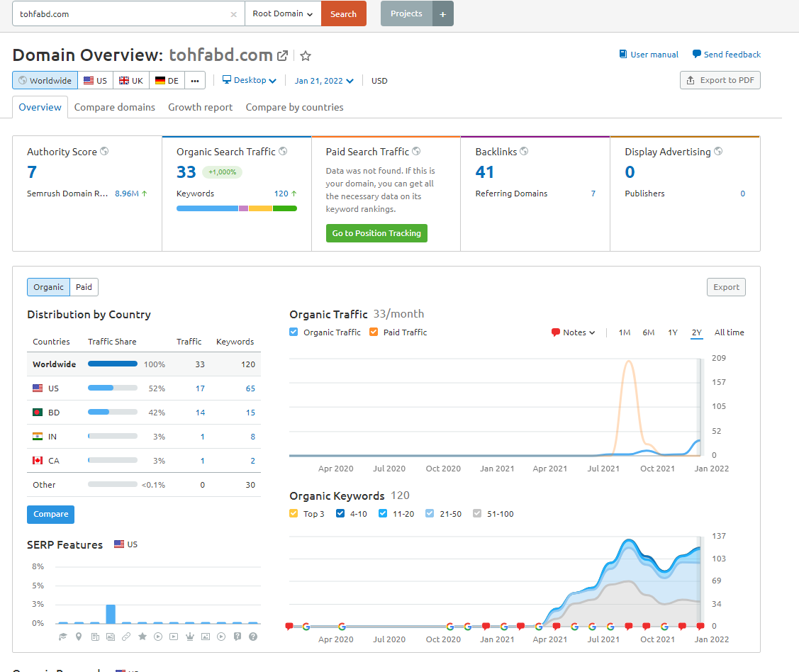
Task: Click the Export to PDF button
Action: (x=720, y=81)
